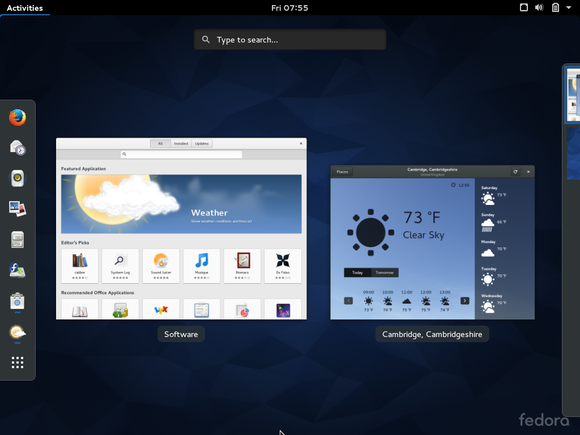Switch to the Installed tab in Software
580x435 pixels.
coord(181,144)
